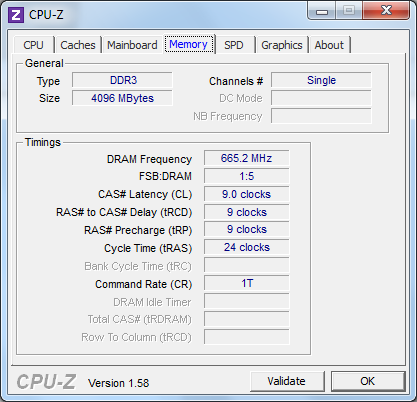Click the empty NB Frequency field
Viewport: 417px width, 402px height.
pos(321,116)
